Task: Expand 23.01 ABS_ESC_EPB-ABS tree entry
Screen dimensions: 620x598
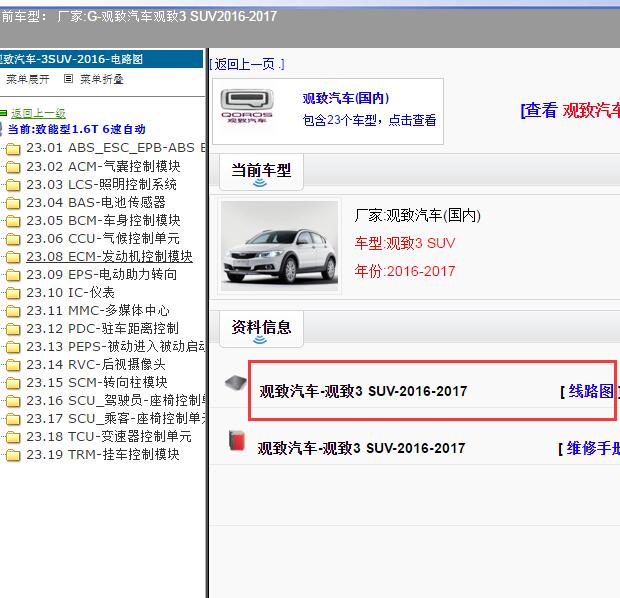Action: pyautogui.click(x=115, y=148)
